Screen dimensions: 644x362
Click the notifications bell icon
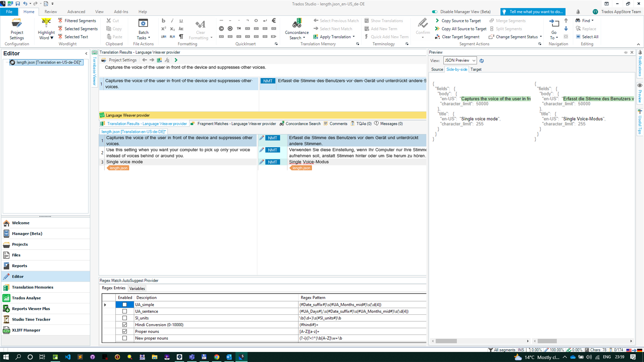coord(578,12)
